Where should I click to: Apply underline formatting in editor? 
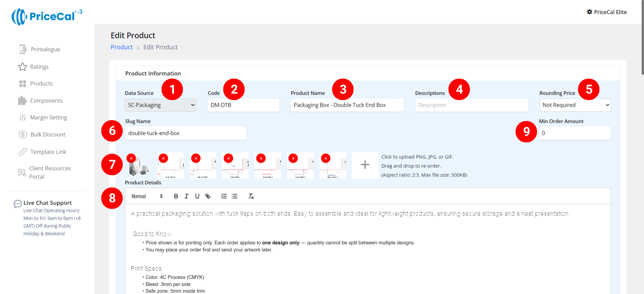[197, 196]
